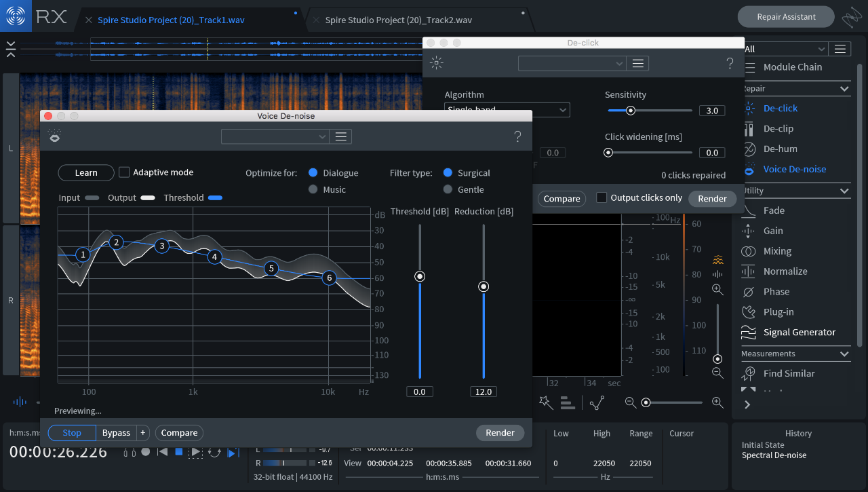Open the De-click module from the Repair list
The image size is (868, 492).
(780, 108)
